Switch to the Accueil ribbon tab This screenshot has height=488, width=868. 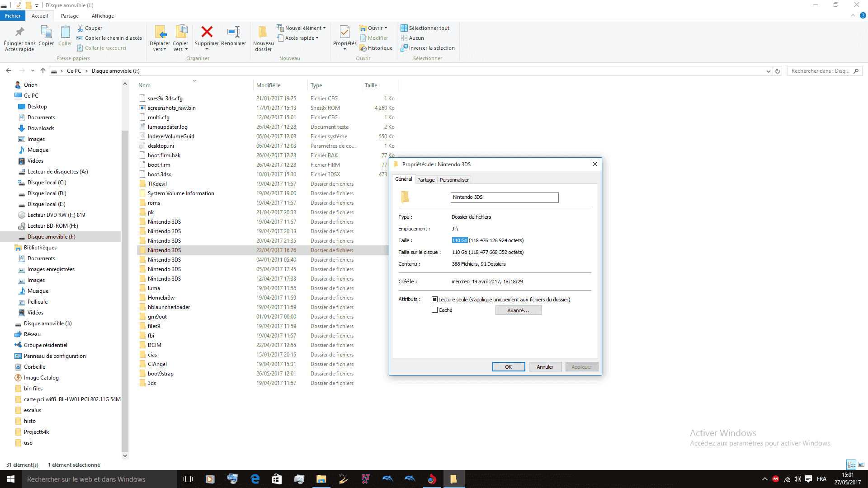pyautogui.click(x=40, y=16)
